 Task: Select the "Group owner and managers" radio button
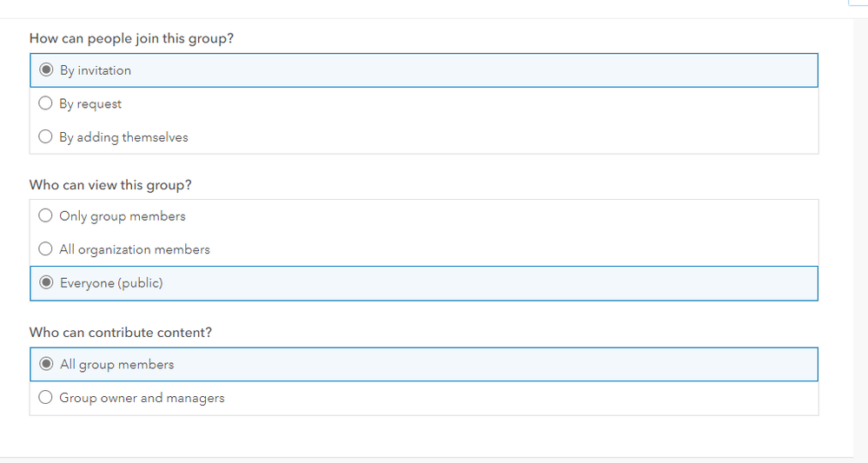pyautogui.click(x=46, y=398)
